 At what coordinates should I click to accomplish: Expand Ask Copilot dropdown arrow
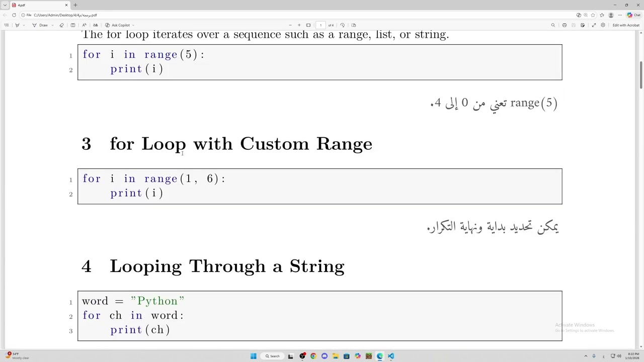tap(133, 25)
